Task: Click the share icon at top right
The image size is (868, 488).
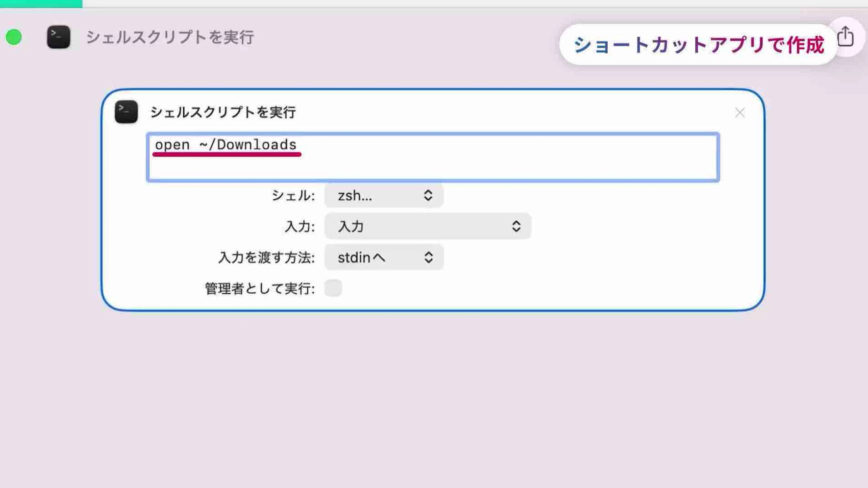Action: (845, 36)
